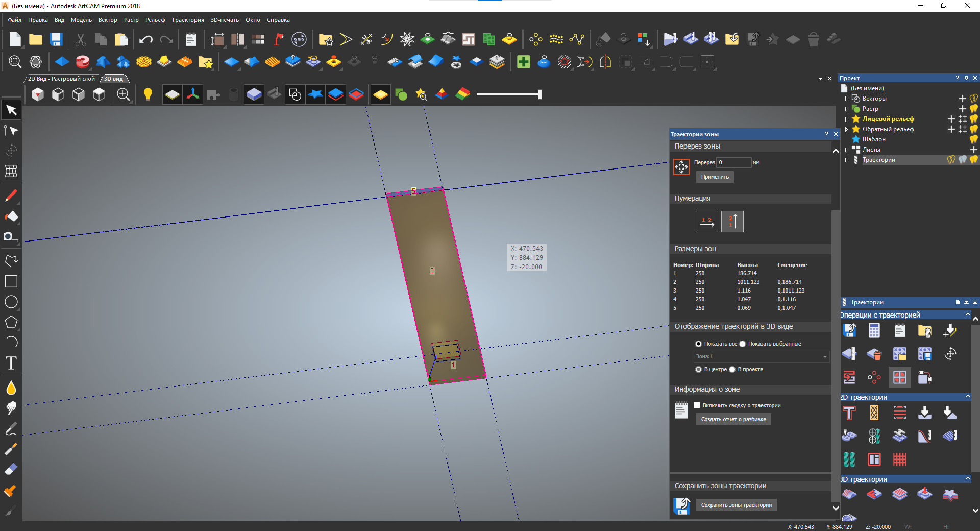Click the red T 2D toolpath icon
Image resolution: width=980 pixels, height=531 pixels.
coord(849,413)
